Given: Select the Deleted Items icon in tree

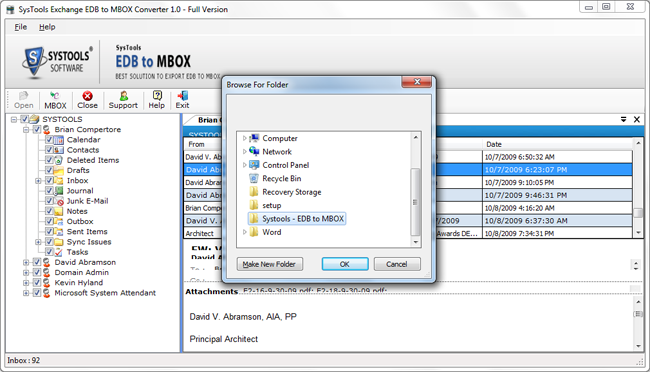Looking at the screenshot, I should tap(59, 160).
